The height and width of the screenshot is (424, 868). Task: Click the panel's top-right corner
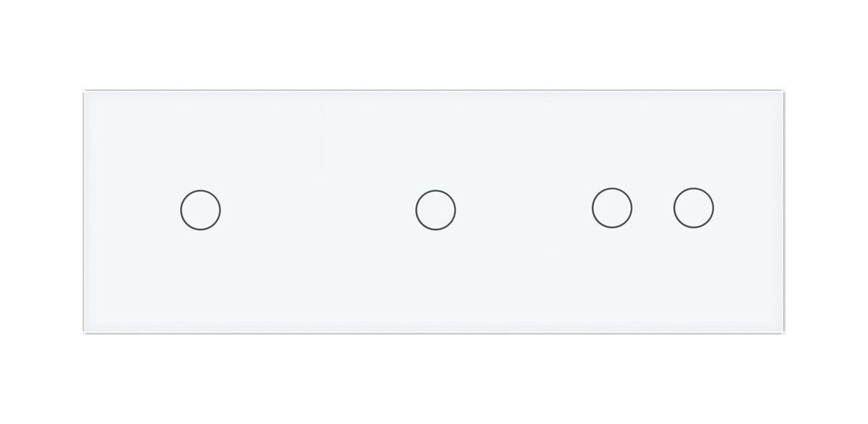pyautogui.click(x=783, y=93)
